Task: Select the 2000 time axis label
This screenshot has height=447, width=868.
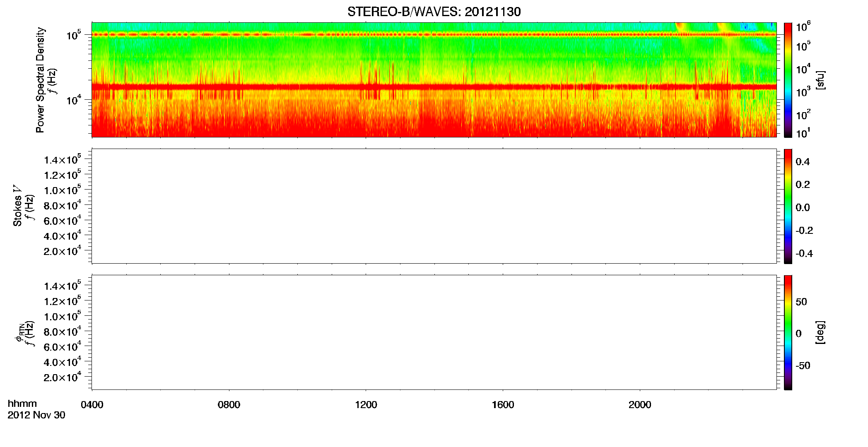Action: [640, 405]
